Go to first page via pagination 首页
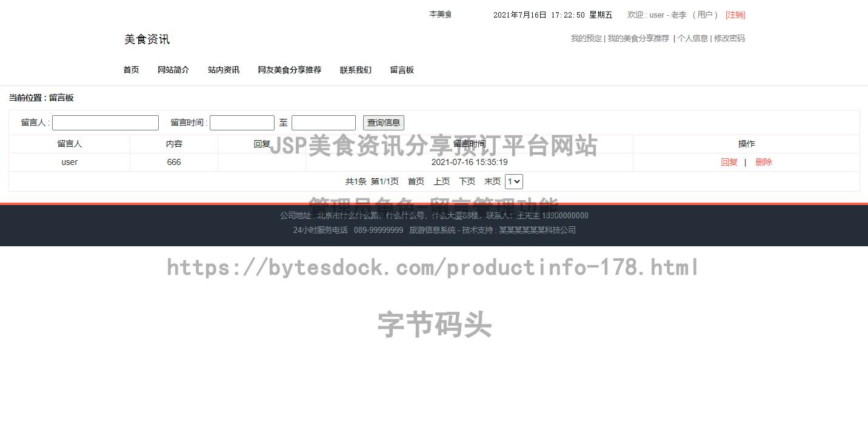This screenshot has width=868, height=444. [x=416, y=181]
